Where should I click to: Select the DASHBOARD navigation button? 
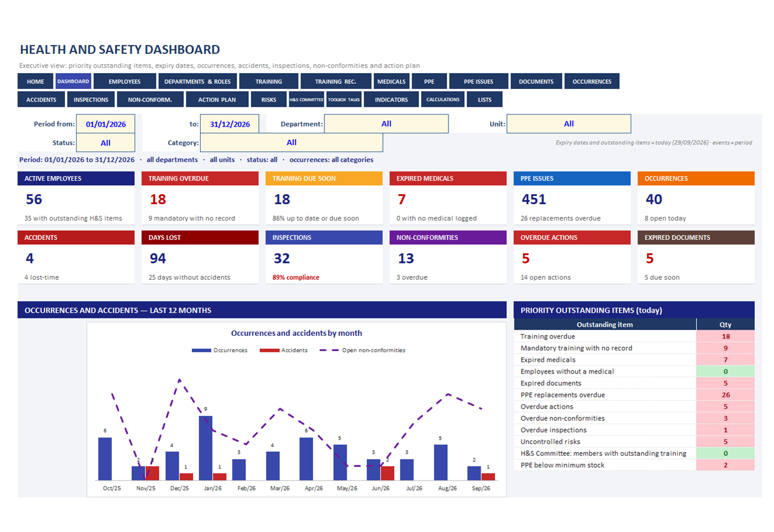(73, 81)
